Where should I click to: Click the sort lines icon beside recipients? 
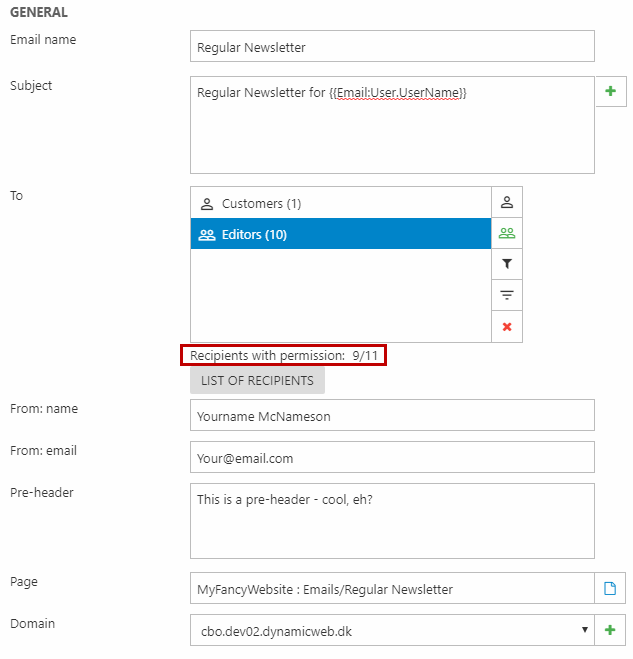506,295
